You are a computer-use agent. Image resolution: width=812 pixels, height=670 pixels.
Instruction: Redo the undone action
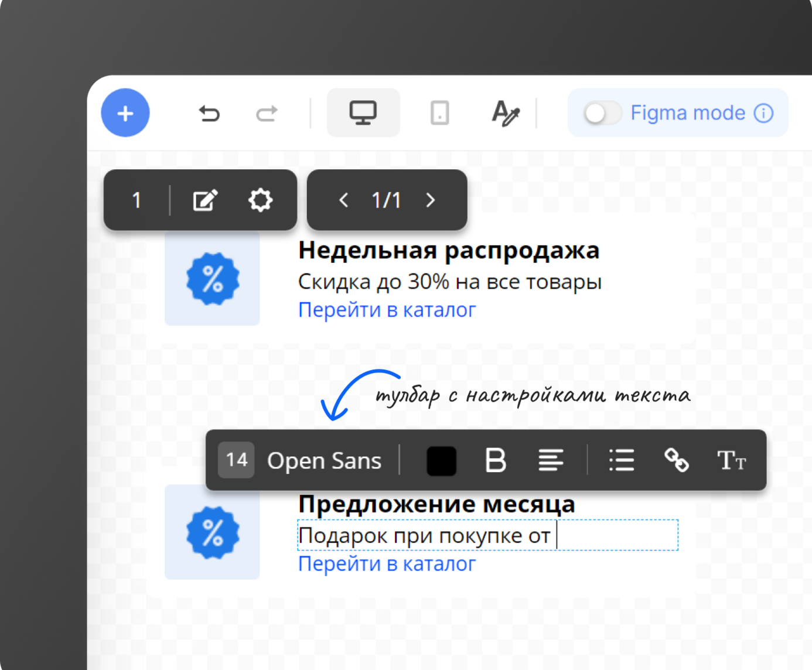(x=267, y=113)
